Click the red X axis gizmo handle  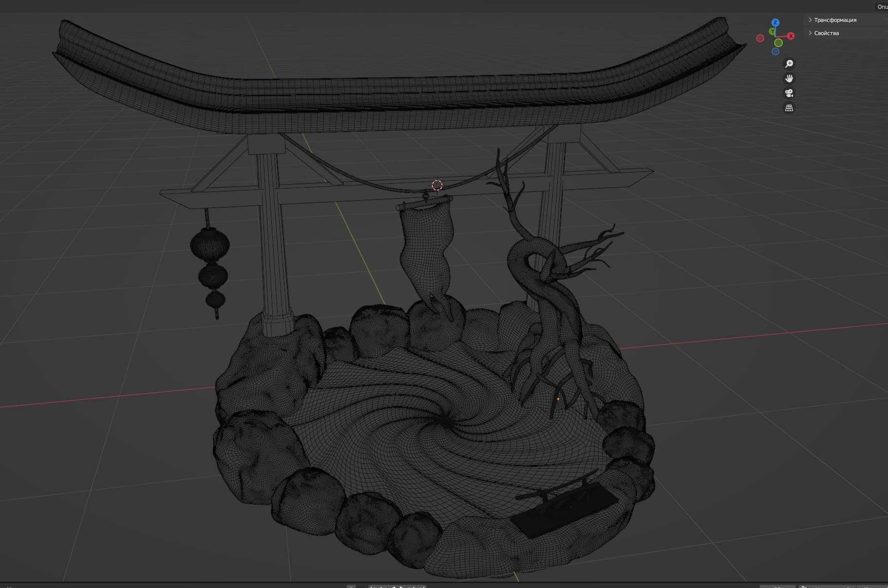(791, 36)
